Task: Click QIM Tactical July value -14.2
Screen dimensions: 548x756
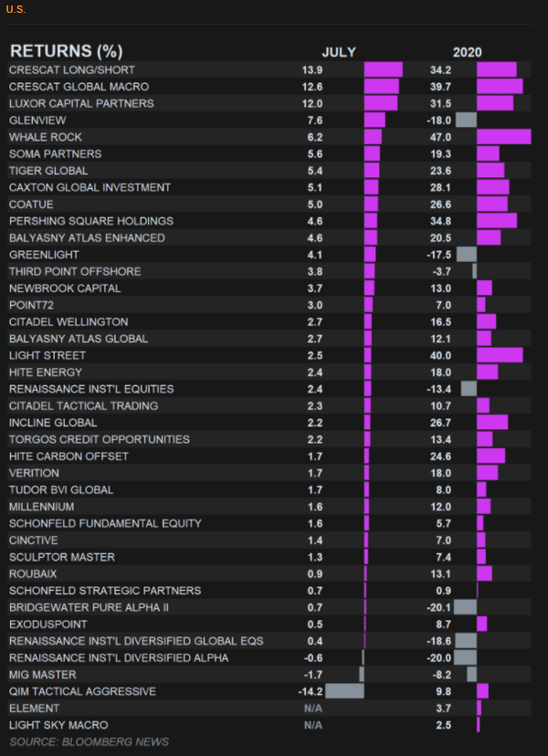Action: (x=311, y=691)
